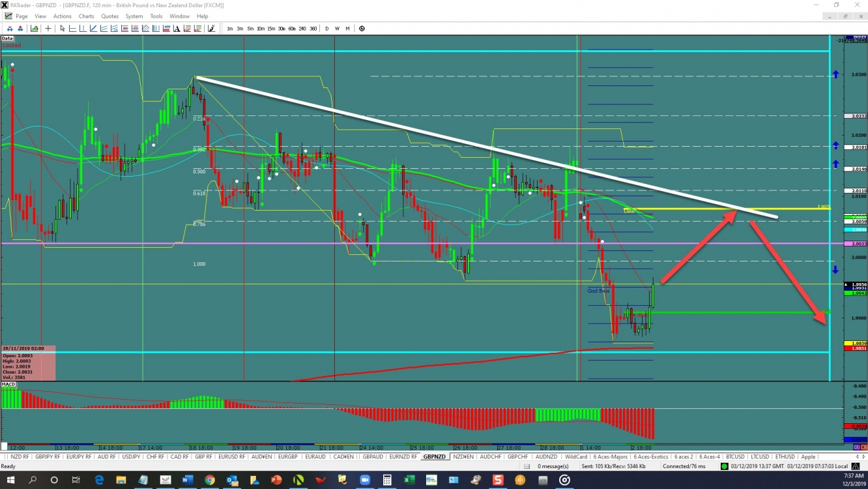Switch to the GBPJPY RF page tab
The image size is (868, 489).
point(49,456)
